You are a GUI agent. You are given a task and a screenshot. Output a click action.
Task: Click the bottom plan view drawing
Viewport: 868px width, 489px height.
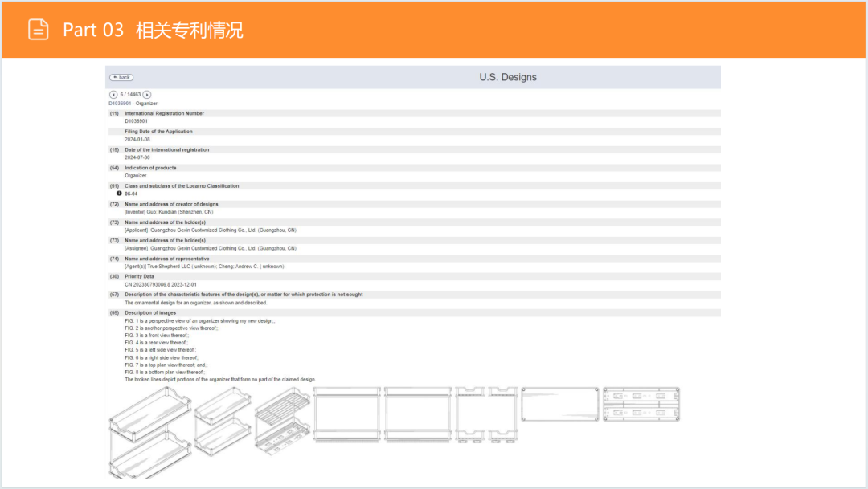[x=641, y=404]
